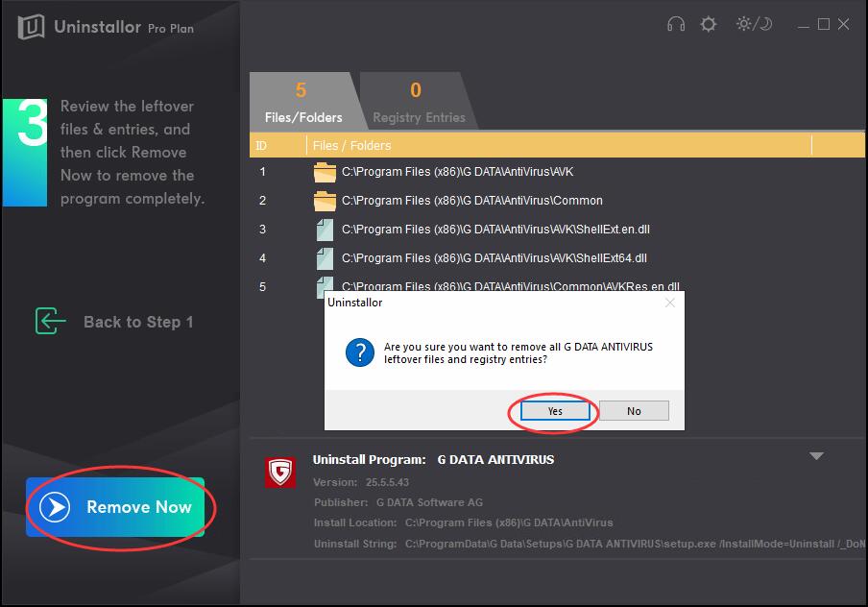Click row ID 1 in the list
868x607 pixels.
[262, 172]
